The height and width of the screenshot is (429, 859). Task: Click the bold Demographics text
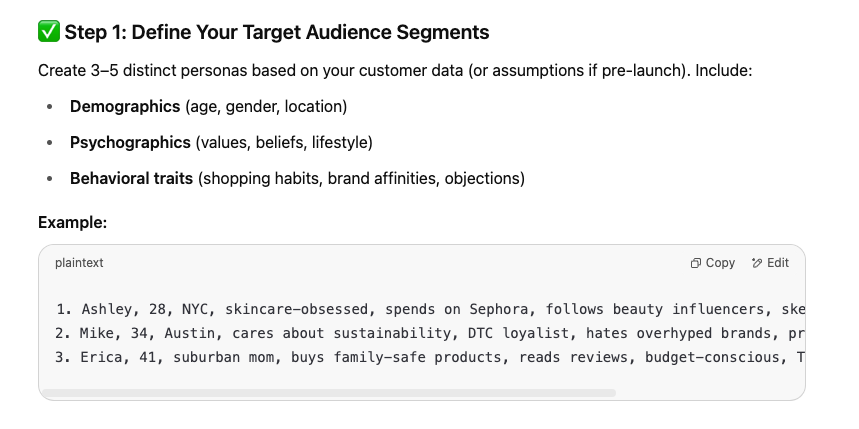pos(125,107)
